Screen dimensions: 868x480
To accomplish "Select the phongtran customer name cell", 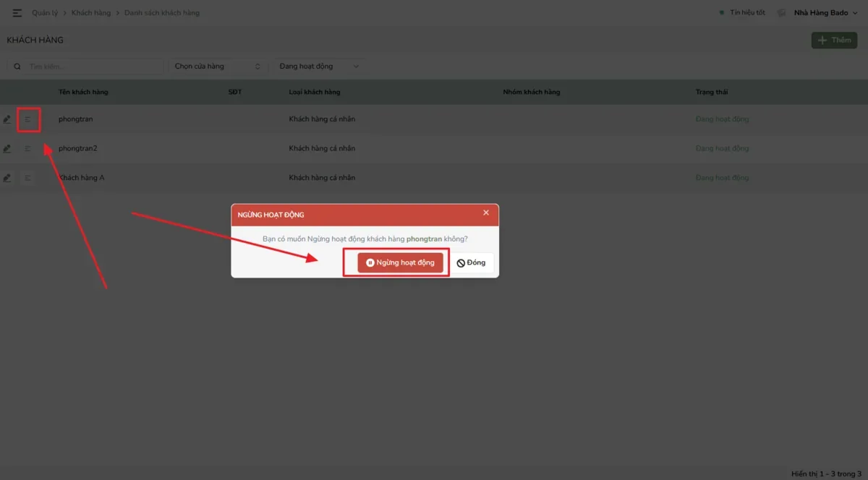I will (76, 119).
